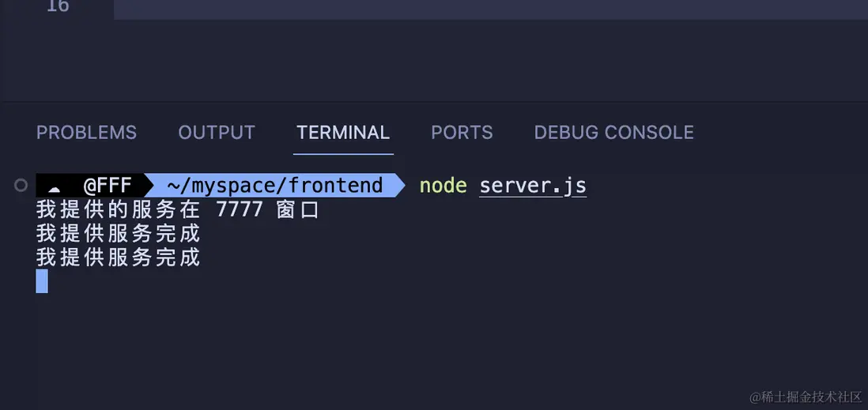Click the word node in the command
868x410 pixels.
point(443,186)
